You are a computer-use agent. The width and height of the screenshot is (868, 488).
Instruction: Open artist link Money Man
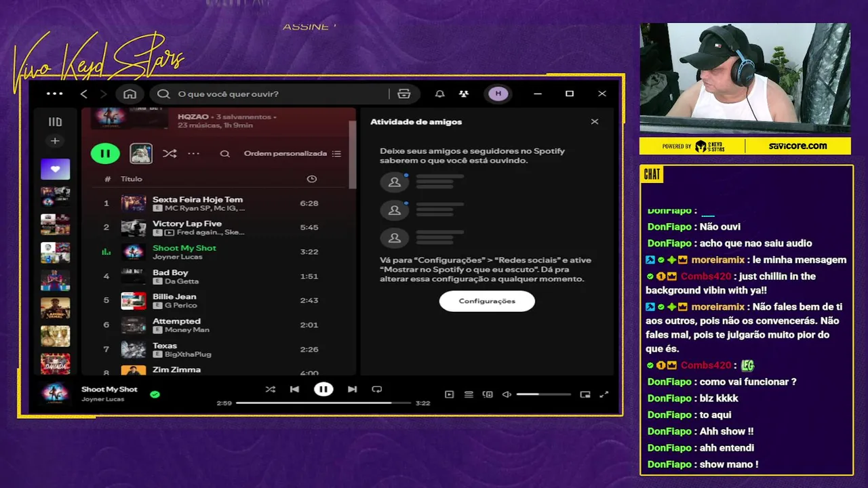[x=187, y=330]
